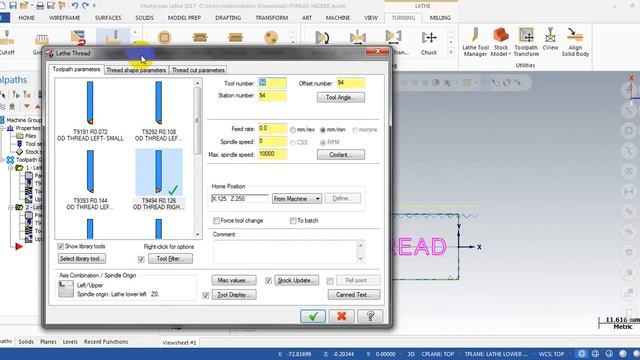Image resolution: width=640 pixels, height=360 pixels.
Task: Switch to Thread shape parameters tab
Action: tap(136, 70)
